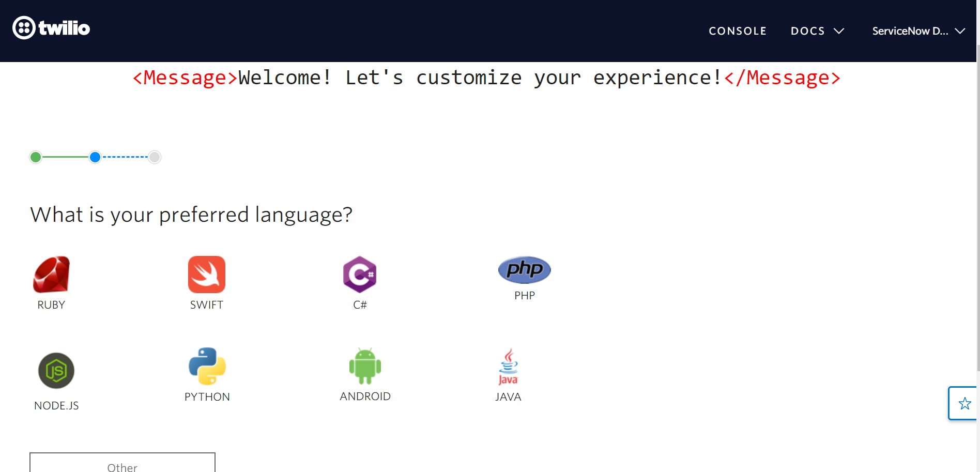The image size is (980, 472).
Task: Select the PHP logo icon
Action: tap(525, 270)
